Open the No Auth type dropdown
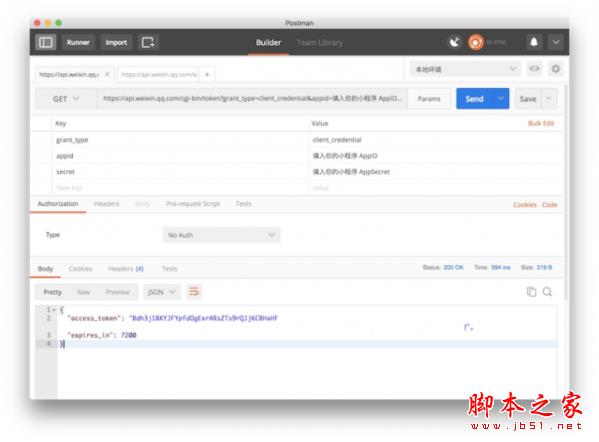This screenshot has width=599, height=442. pos(222,235)
